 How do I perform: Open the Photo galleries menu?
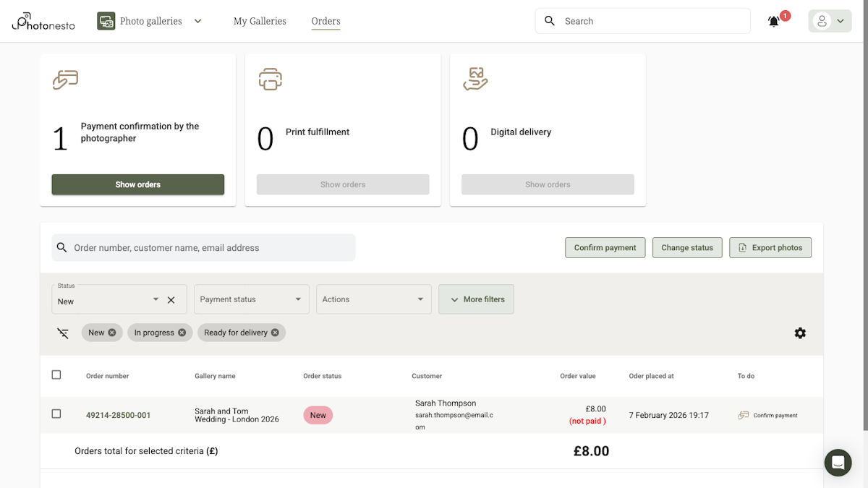coord(150,22)
